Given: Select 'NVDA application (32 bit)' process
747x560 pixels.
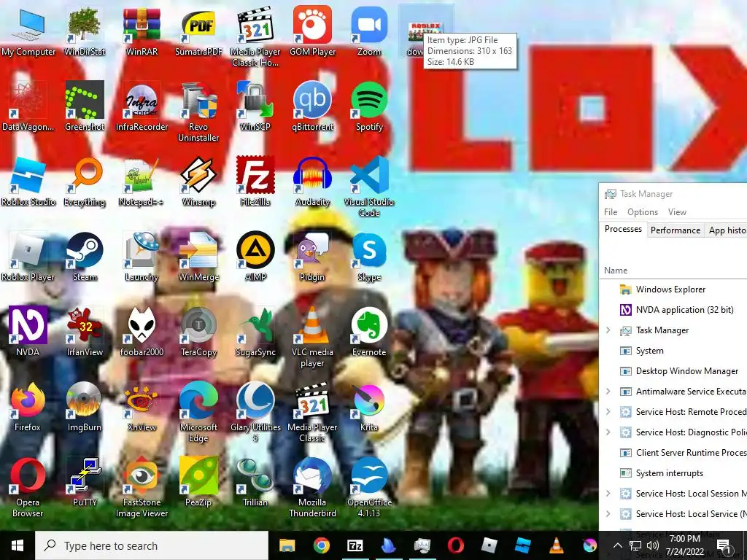Looking at the screenshot, I should [673, 309].
